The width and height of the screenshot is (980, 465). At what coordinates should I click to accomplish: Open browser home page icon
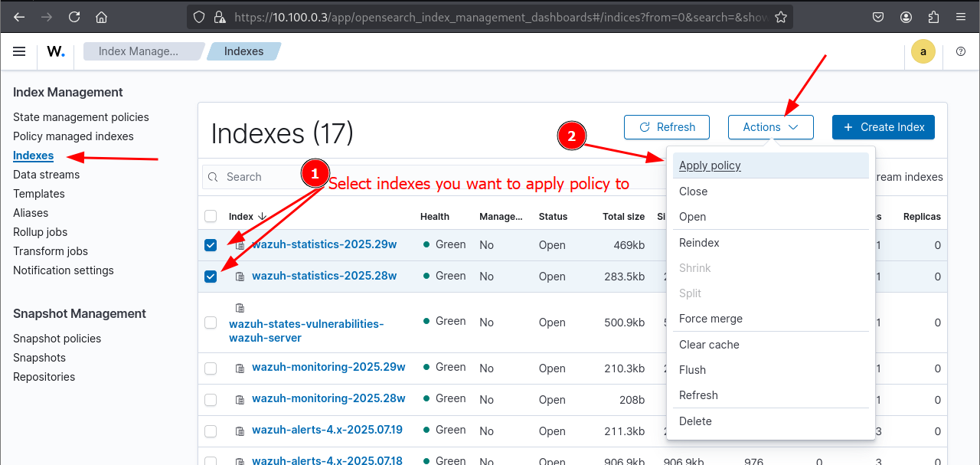pos(102,17)
